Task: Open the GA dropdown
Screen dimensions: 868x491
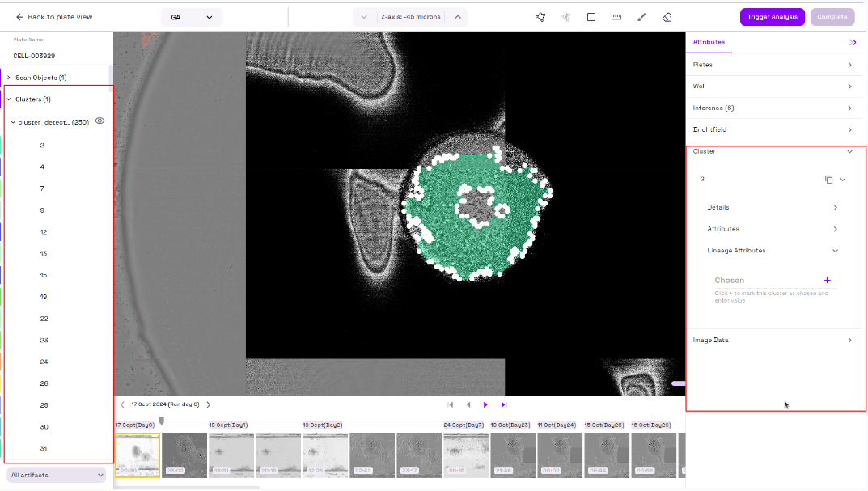Action: pos(191,17)
